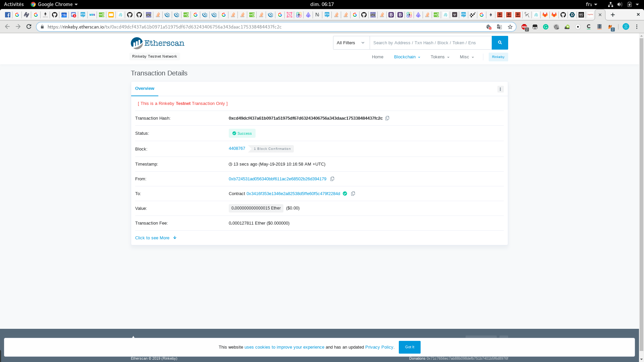Image resolution: width=644 pixels, height=362 pixels.
Task: Bookmark this page with the star icon
Action: point(510,27)
